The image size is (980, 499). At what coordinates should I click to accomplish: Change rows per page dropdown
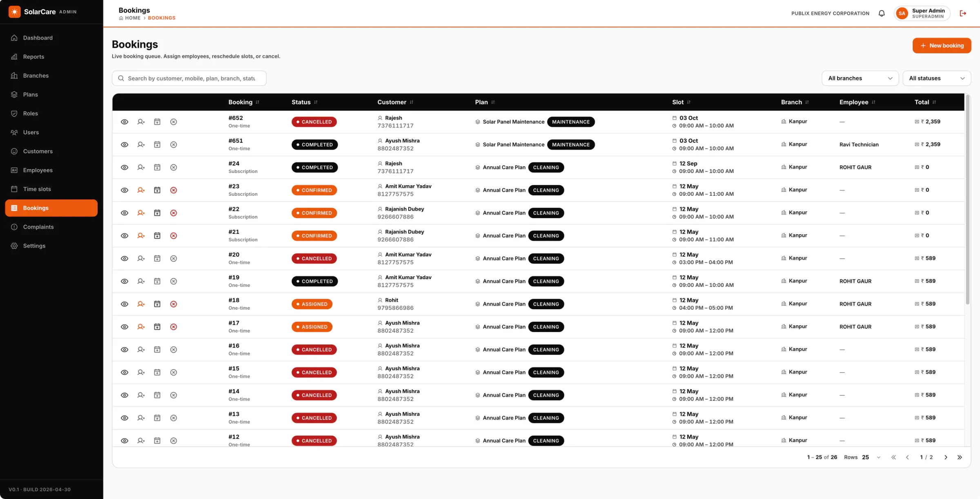coord(871,457)
